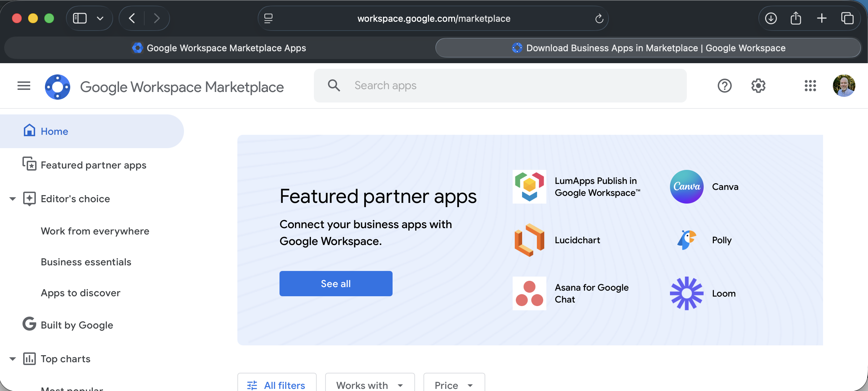
Task: Open the Lucidchart app icon
Action: pos(529,240)
